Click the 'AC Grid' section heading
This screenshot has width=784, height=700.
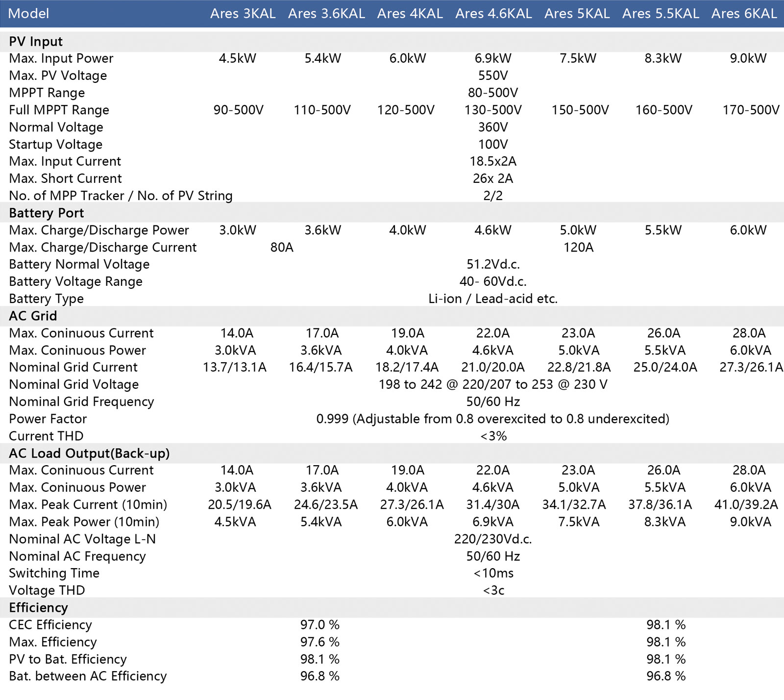coord(33,316)
